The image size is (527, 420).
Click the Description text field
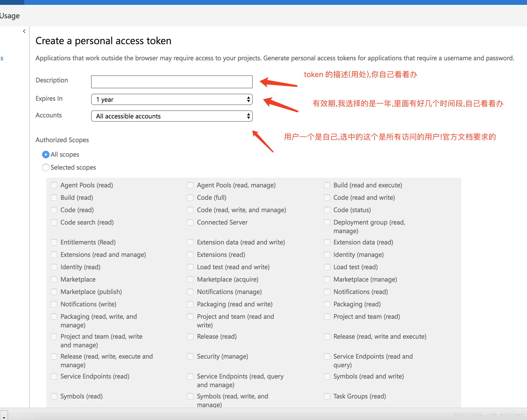(x=172, y=82)
